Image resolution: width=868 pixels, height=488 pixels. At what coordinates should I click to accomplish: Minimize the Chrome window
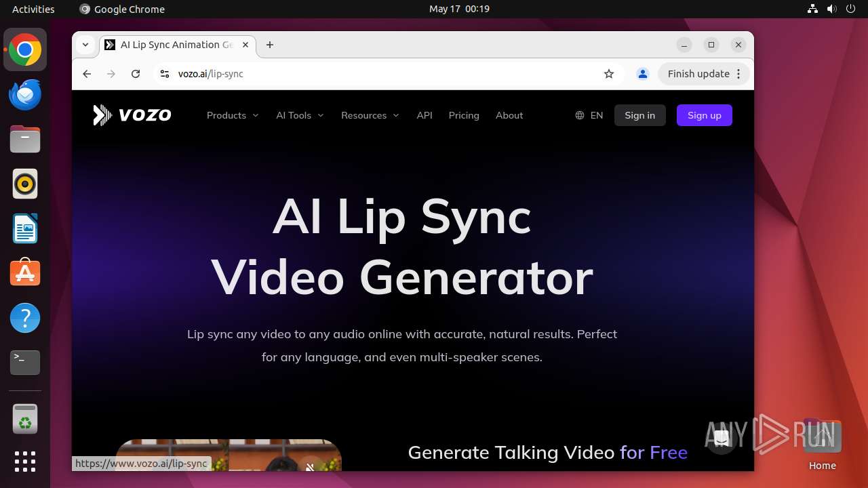684,45
